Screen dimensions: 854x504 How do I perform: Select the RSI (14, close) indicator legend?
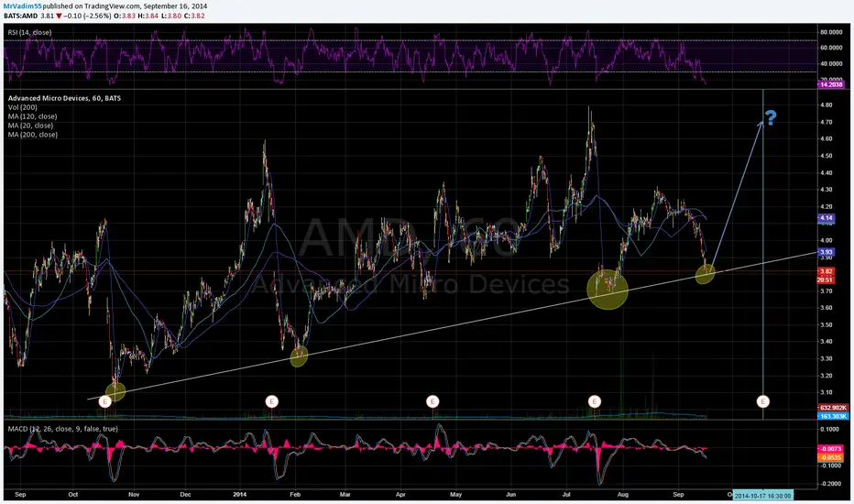[x=30, y=33]
